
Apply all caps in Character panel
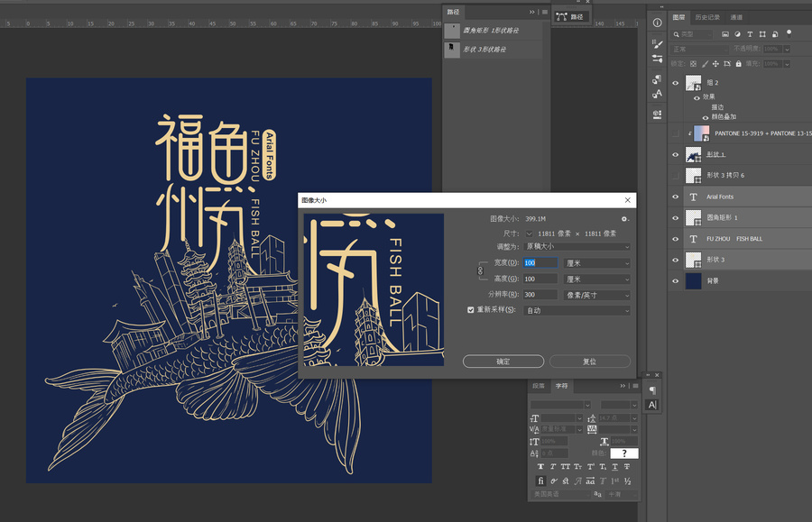[566, 467]
